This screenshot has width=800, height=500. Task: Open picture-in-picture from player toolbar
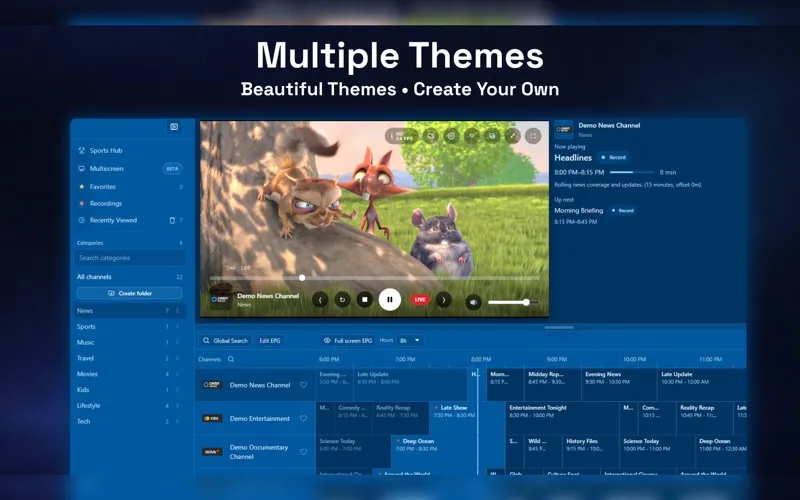tap(492, 136)
